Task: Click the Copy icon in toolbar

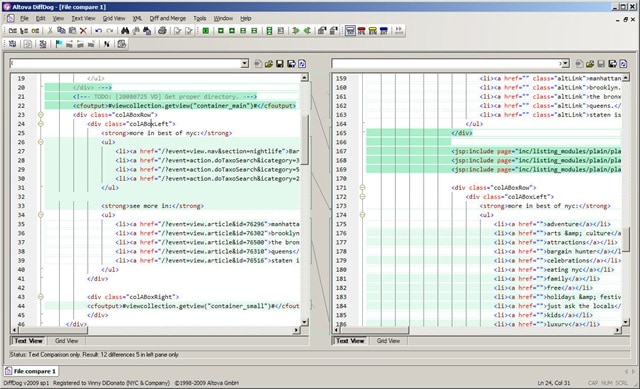Action: pos(61,31)
